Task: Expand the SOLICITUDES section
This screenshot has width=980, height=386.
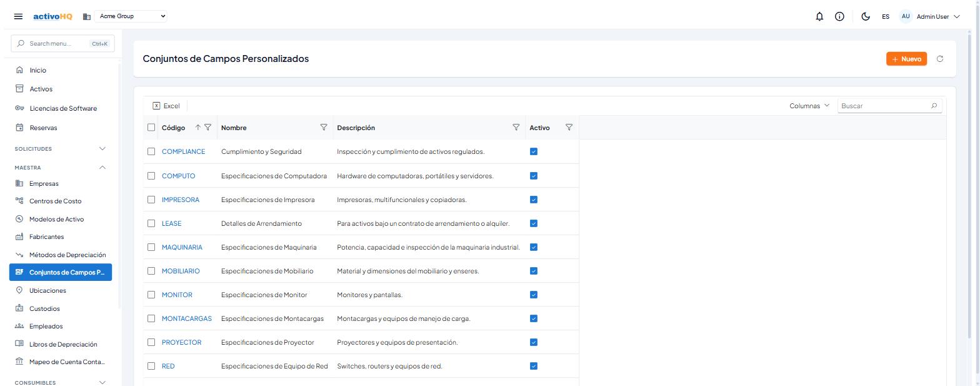Action: [61, 149]
